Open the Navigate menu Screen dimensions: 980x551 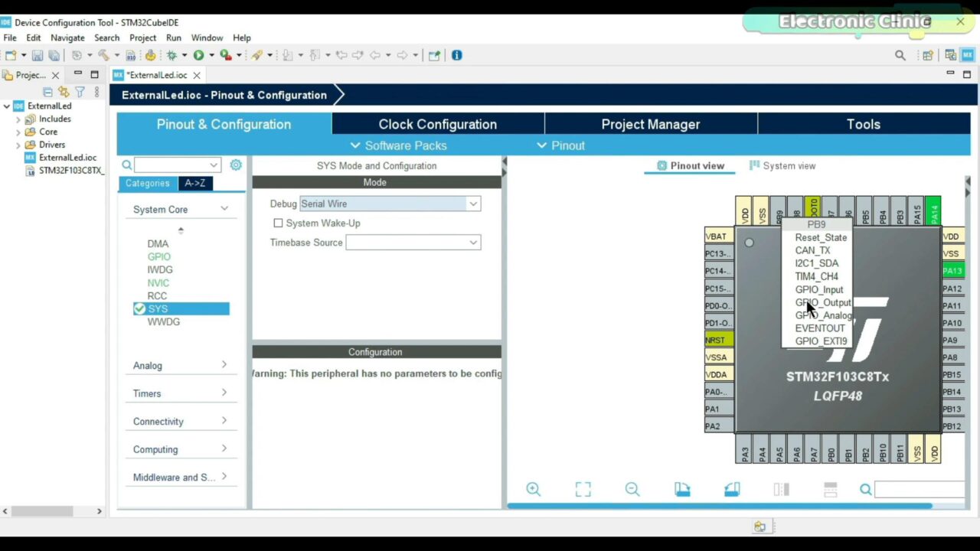coord(67,37)
